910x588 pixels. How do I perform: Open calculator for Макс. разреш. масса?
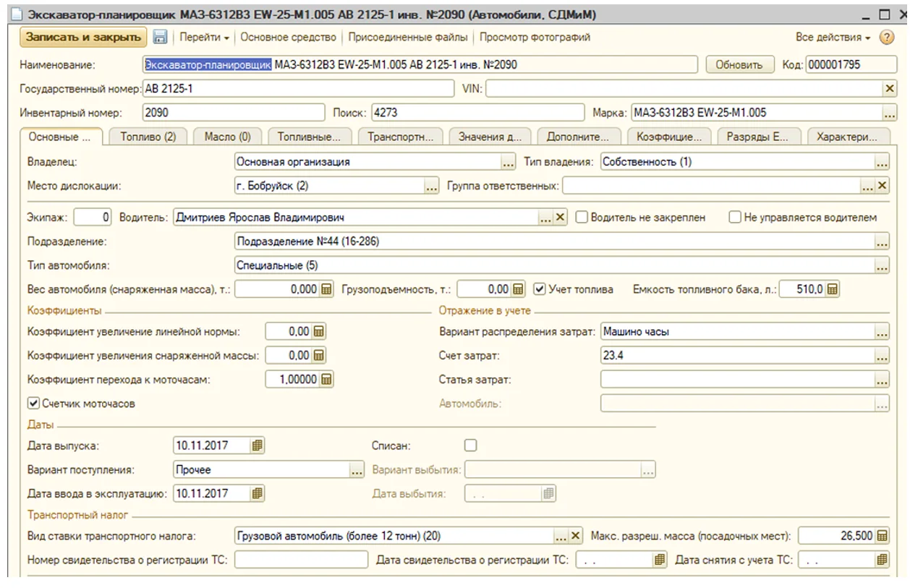882,537
